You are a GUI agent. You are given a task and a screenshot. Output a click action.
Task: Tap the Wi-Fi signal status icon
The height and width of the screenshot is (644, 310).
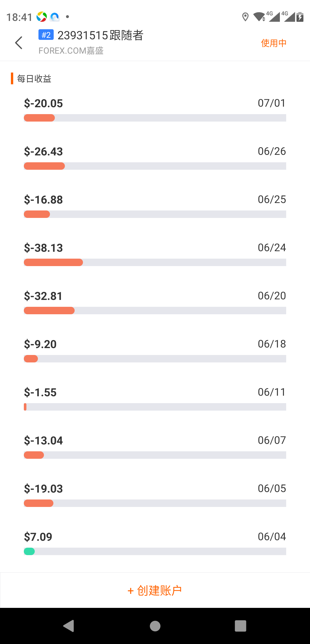click(259, 17)
